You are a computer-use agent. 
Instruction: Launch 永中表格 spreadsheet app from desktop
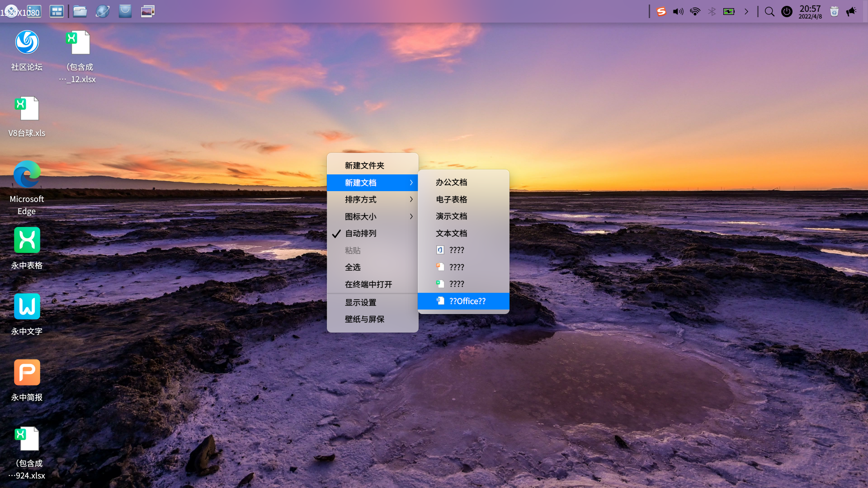tap(27, 240)
